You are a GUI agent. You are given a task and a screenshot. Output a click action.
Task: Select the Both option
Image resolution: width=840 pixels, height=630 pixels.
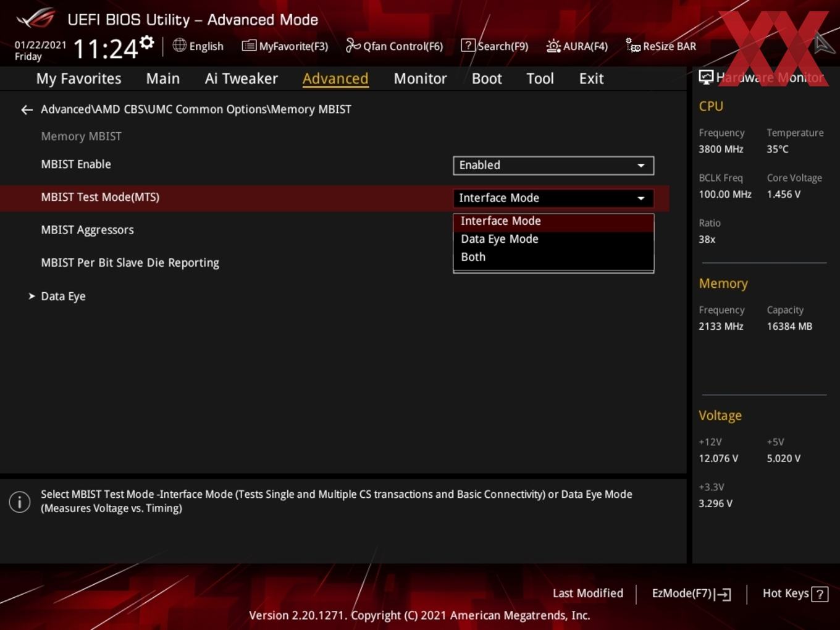point(553,257)
